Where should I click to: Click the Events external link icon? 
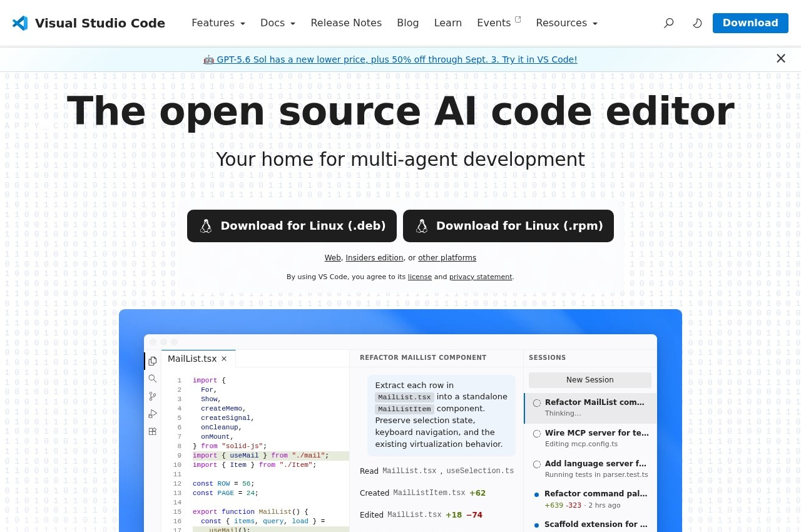[518, 19]
